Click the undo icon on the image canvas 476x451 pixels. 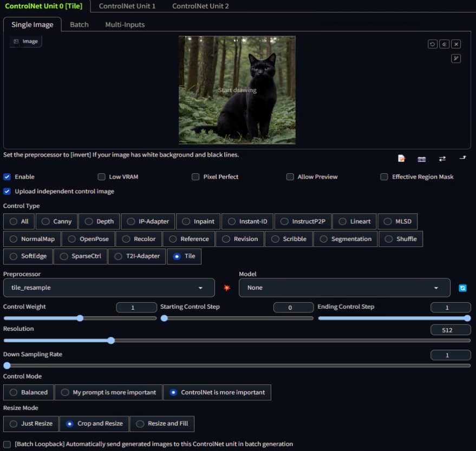432,44
